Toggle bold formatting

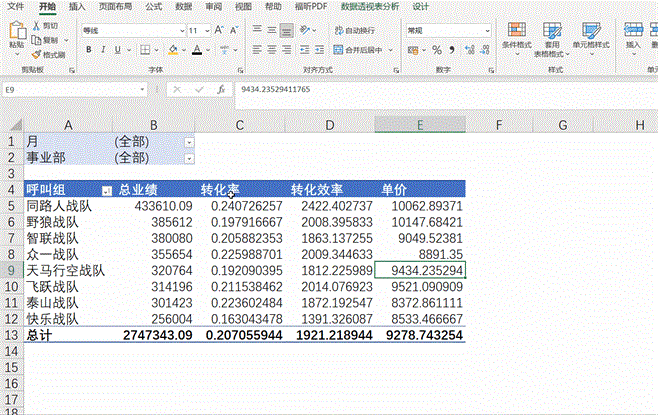point(89,48)
